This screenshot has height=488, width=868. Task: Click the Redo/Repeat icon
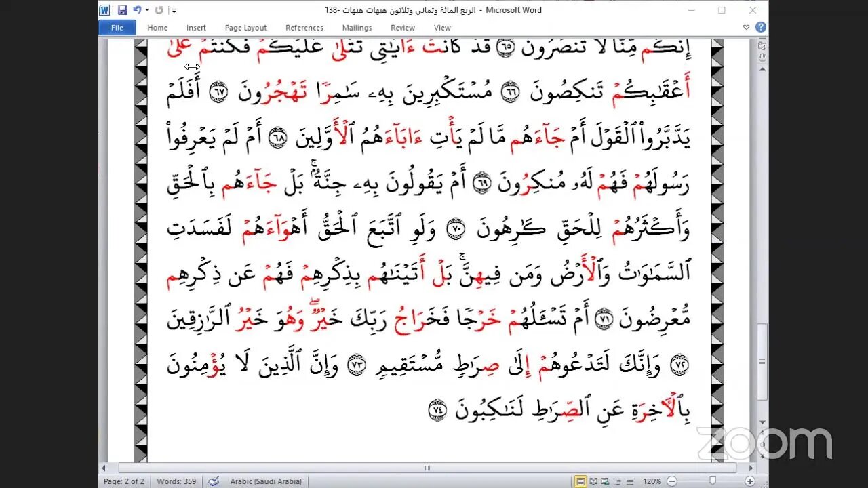click(x=159, y=10)
